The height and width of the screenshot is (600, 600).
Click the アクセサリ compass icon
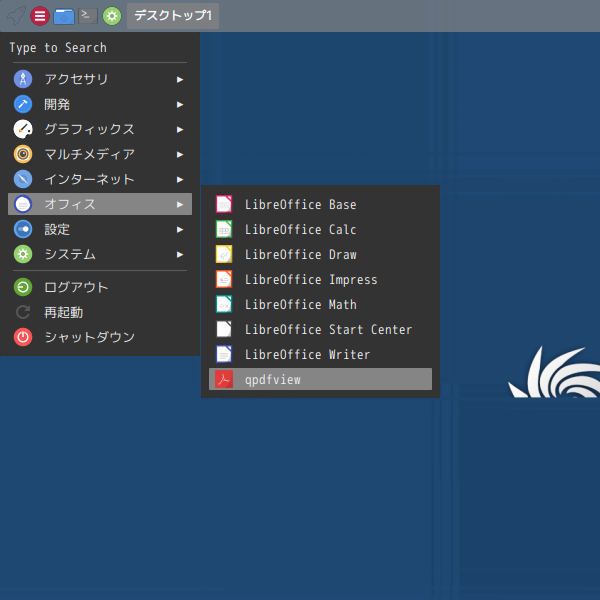(x=23, y=79)
